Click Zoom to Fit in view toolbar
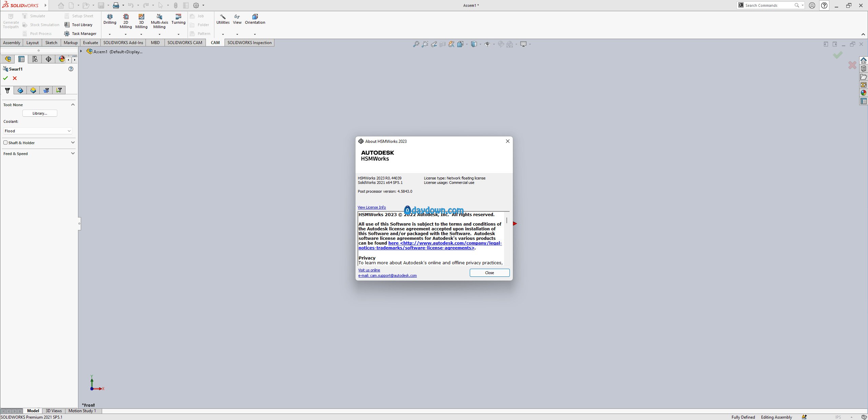This screenshot has width=868, height=420. click(416, 44)
